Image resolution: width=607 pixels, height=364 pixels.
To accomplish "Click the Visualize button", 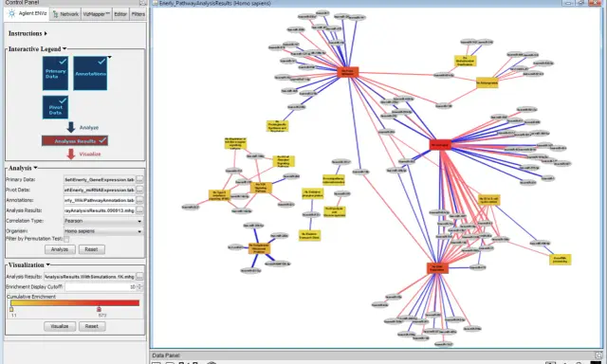I will click(x=60, y=326).
